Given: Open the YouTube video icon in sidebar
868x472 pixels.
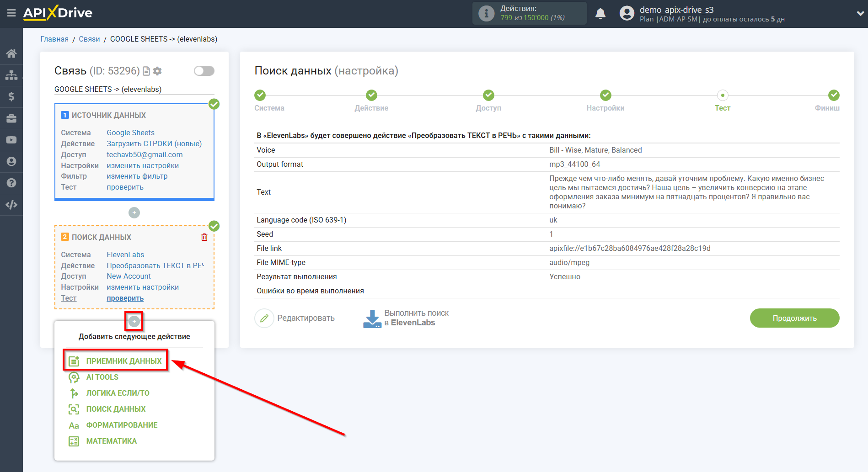Looking at the screenshot, I should point(11,140).
